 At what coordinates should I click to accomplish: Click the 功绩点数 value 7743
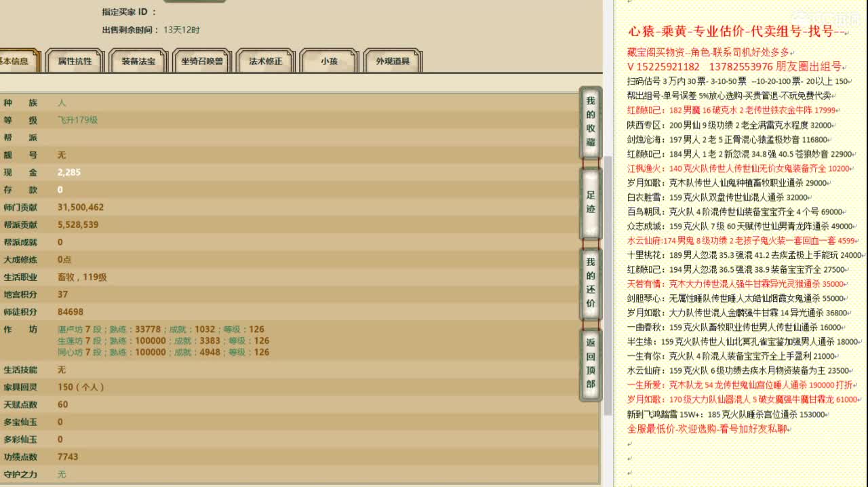pos(68,456)
